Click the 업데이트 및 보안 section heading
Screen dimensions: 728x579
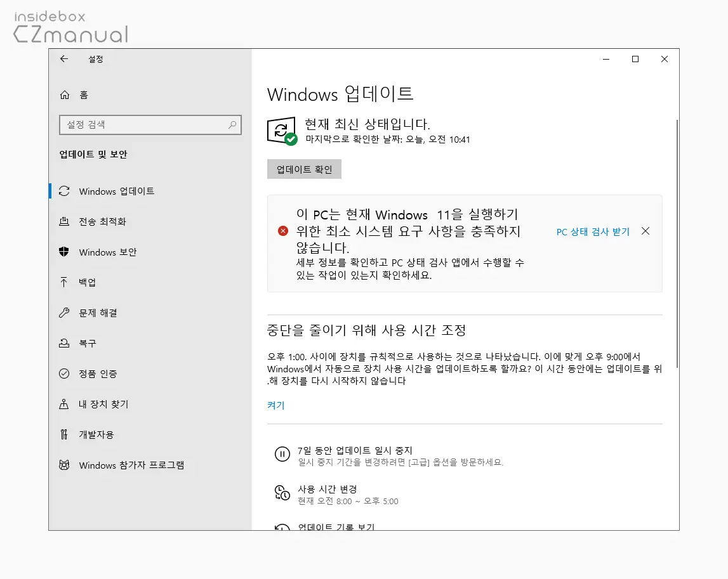click(93, 155)
